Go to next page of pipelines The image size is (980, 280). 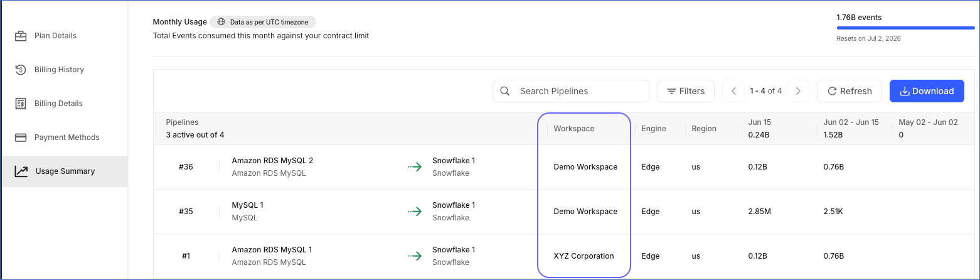point(798,91)
